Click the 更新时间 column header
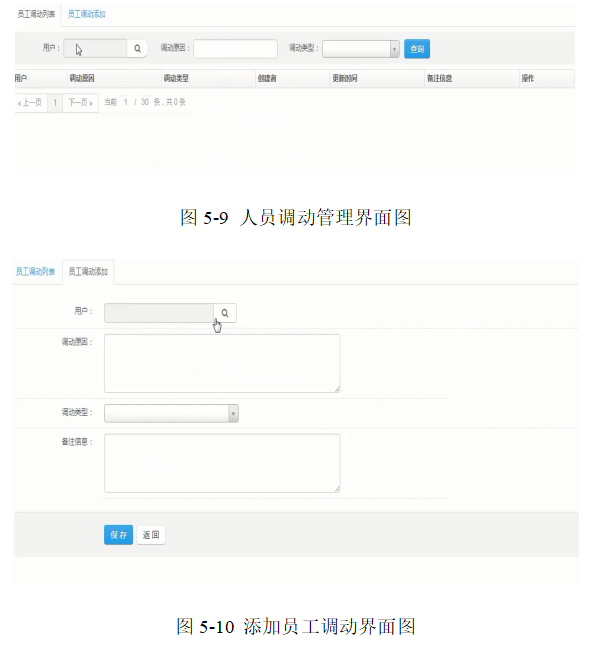 [345, 78]
